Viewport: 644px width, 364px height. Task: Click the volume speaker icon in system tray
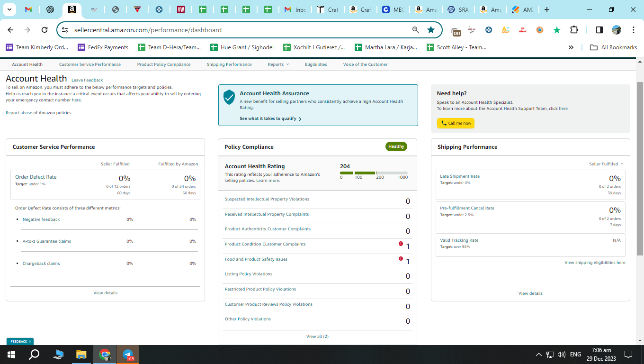[562, 355]
